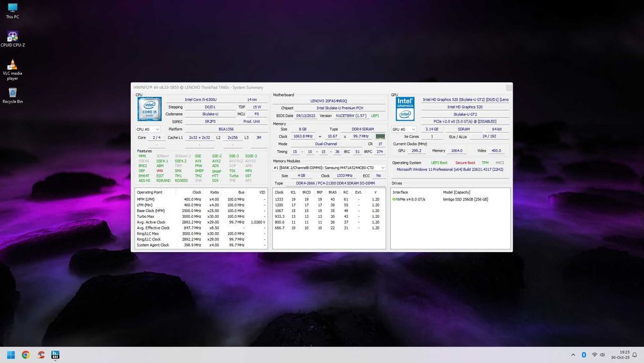Click the 'Intel Core i5-6300U' CPU name field
The image size is (644, 363).
coord(200,99)
